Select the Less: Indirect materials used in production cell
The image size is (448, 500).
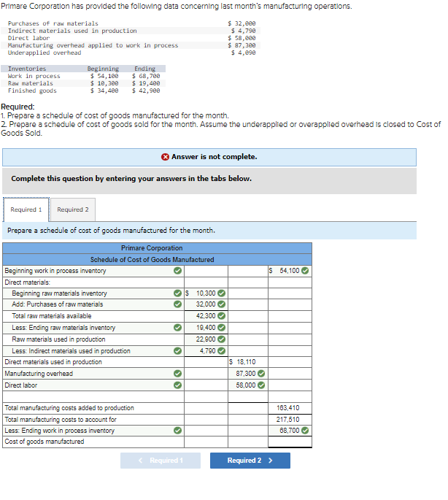pos(93,351)
